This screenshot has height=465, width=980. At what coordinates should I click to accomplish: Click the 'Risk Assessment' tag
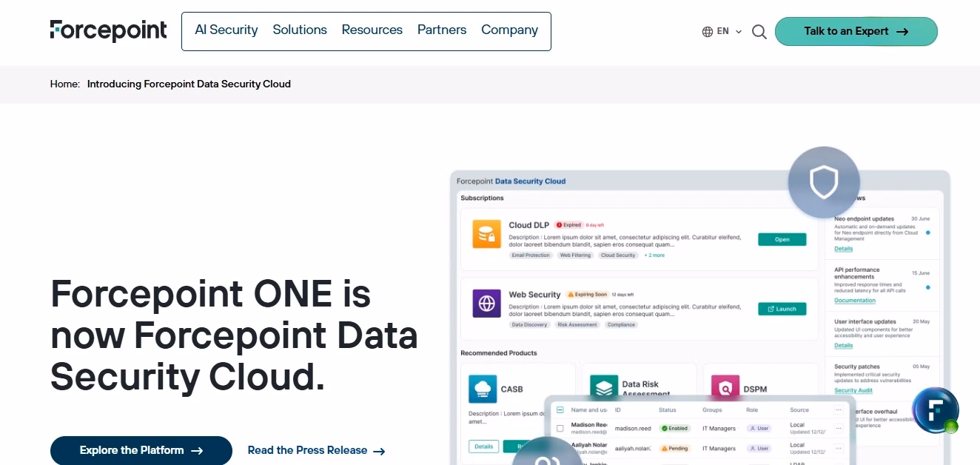[577, 324]
